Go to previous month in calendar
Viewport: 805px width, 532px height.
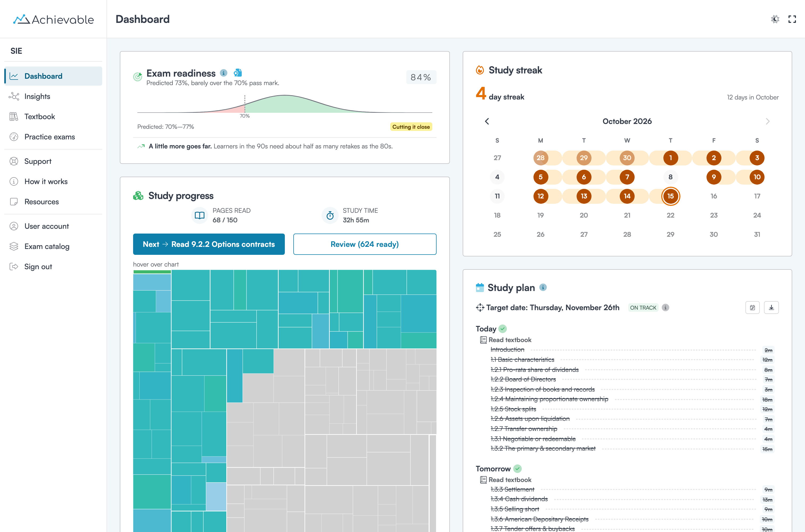click(x=487, y=121)
